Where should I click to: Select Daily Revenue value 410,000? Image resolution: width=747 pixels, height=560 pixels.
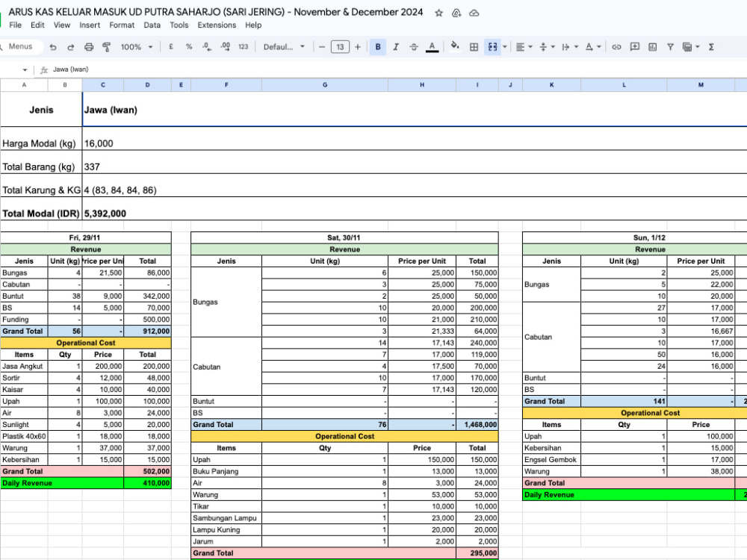pyautogui.click(x=148, y=483)
